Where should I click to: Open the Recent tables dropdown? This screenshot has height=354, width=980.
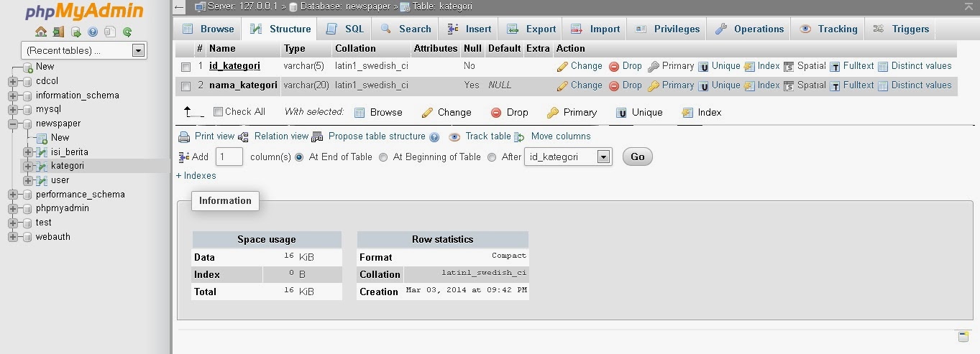pos(83,50)
